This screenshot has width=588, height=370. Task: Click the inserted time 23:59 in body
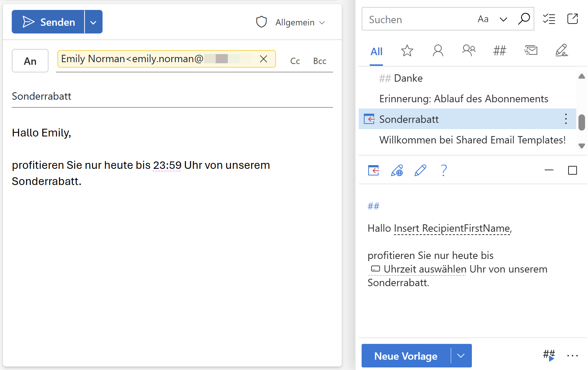click(167, 165)
